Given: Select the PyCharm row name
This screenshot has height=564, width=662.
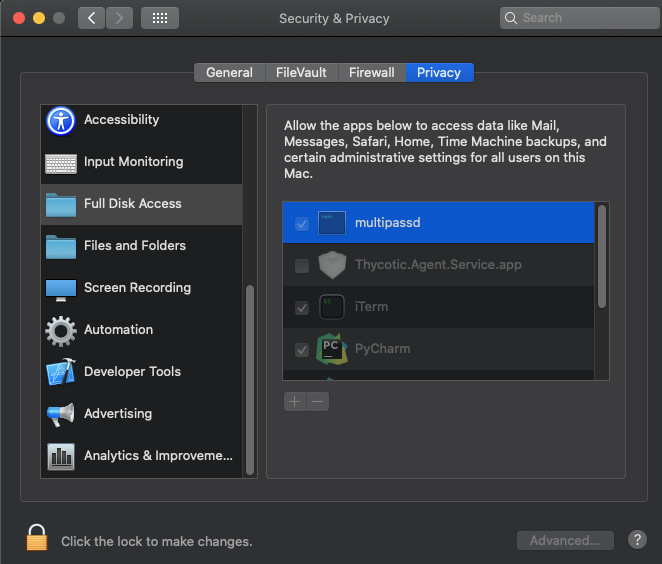Looking at the screenshot, I should pos(383,349).
